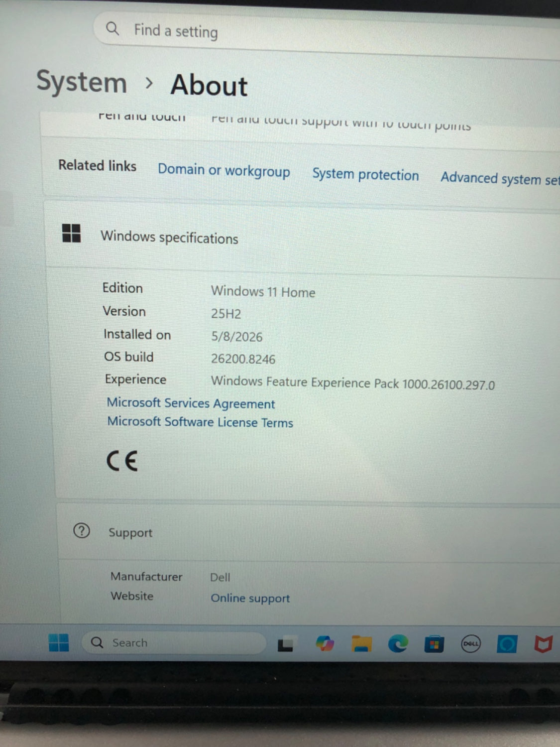Click the Experience label

click(135, 379)
